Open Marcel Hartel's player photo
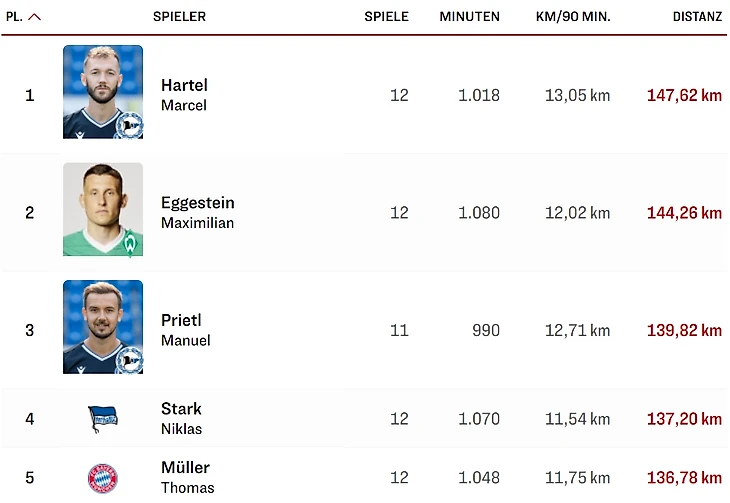The image size is (730, 503). 103,92
